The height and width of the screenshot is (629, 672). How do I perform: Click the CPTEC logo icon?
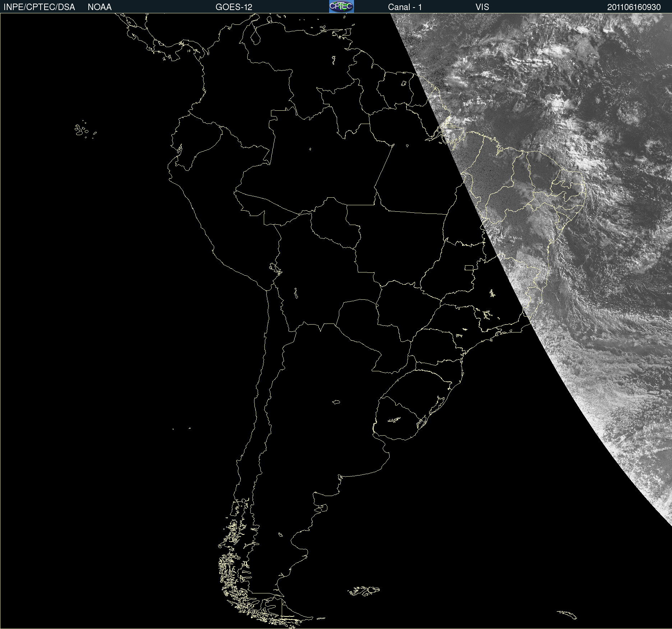pos(341,6)
